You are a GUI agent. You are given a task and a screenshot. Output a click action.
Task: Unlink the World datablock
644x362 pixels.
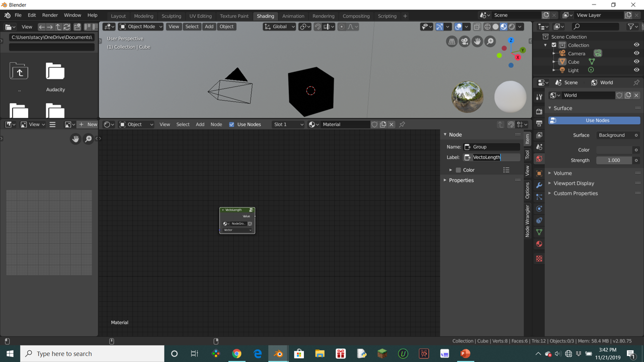(x=636, y=95)
